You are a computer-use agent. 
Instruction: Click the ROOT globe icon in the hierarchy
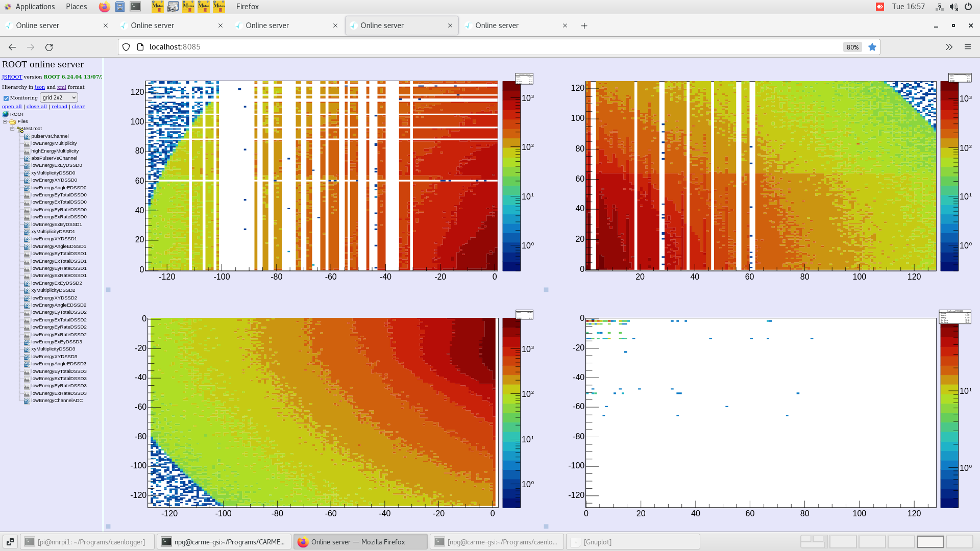coord(6,114)
